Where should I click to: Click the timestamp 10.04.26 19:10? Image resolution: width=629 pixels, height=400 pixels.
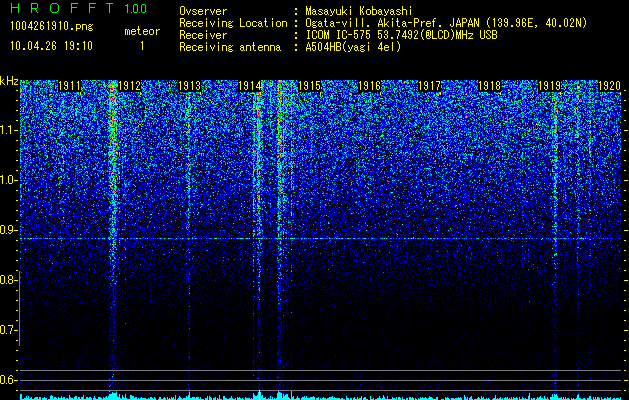(x=51, y=46)
